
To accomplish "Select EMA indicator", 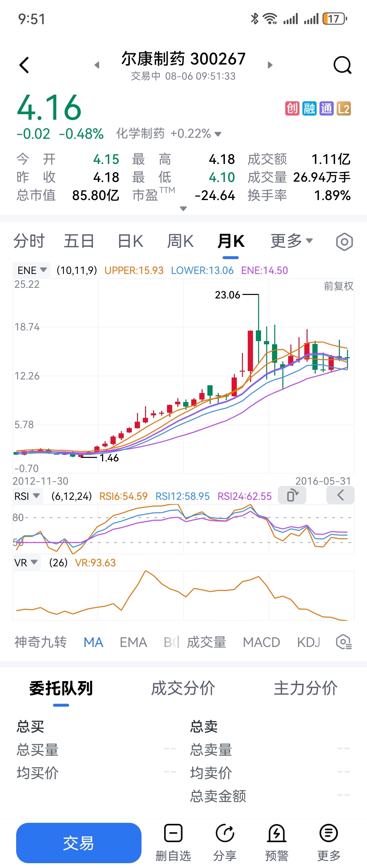I will [133, 642].
